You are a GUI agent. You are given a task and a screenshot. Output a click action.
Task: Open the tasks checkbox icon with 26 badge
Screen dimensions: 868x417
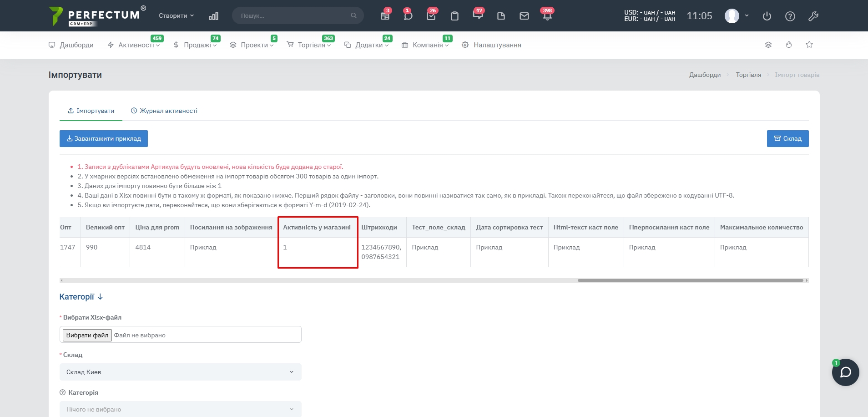431,16
